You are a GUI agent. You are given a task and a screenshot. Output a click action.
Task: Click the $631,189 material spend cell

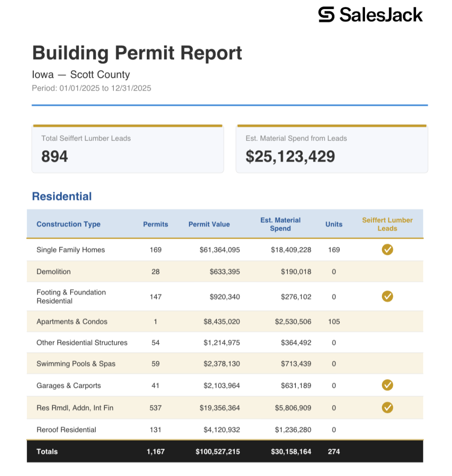tap(296, 385)
